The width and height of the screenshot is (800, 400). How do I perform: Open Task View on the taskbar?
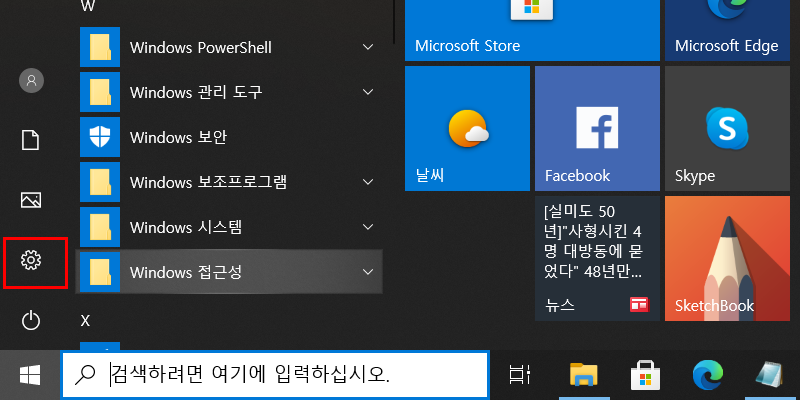[520, 376]
